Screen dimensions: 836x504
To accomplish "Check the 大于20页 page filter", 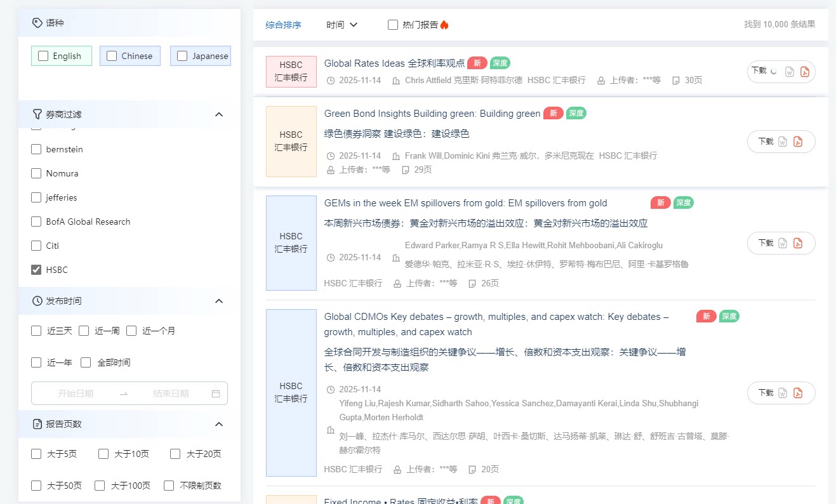I will tap(175, 454).
